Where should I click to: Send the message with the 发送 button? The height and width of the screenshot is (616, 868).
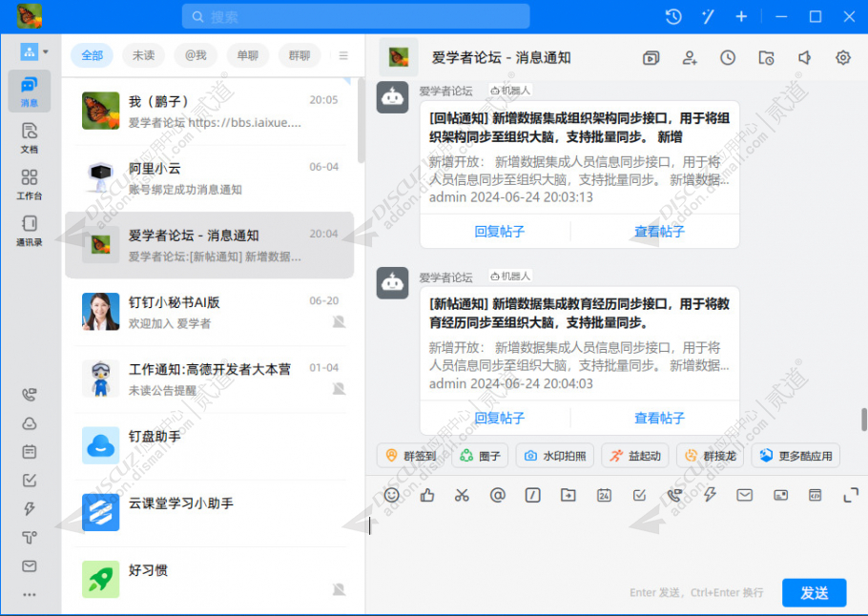(813, 592)
